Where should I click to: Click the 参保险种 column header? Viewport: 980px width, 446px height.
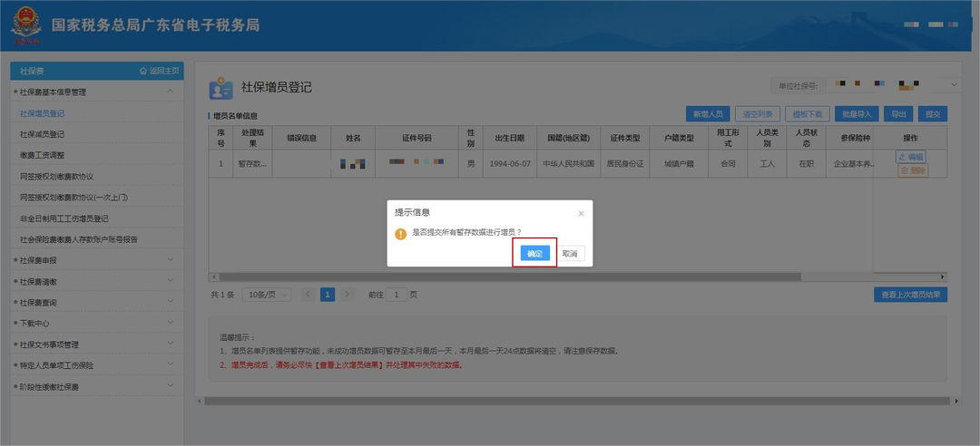click(856, 138)
